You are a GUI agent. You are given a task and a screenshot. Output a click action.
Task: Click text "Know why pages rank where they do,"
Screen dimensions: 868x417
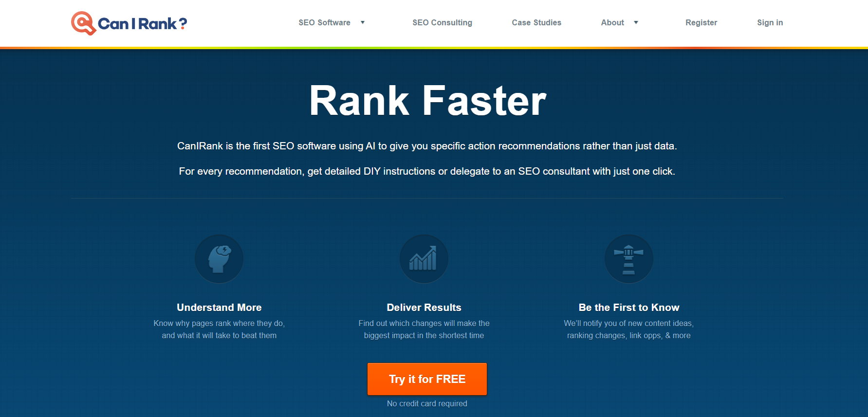pos(219,323)
